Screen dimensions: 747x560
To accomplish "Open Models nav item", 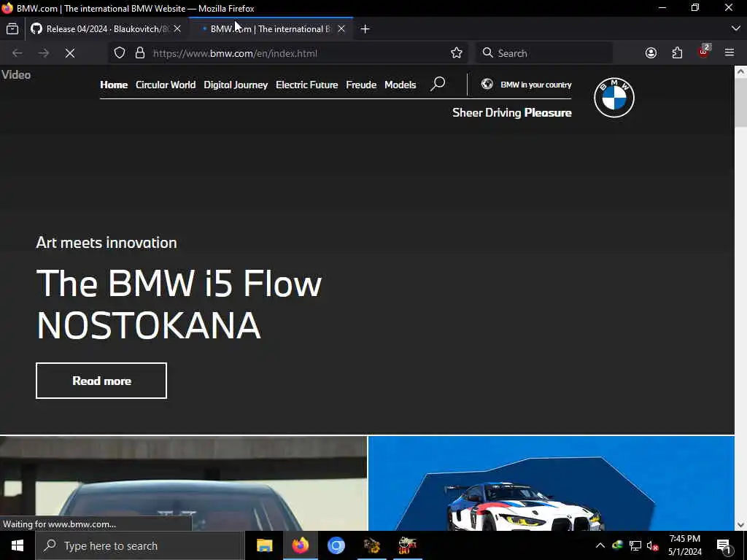I will click(x=400, y=85).
